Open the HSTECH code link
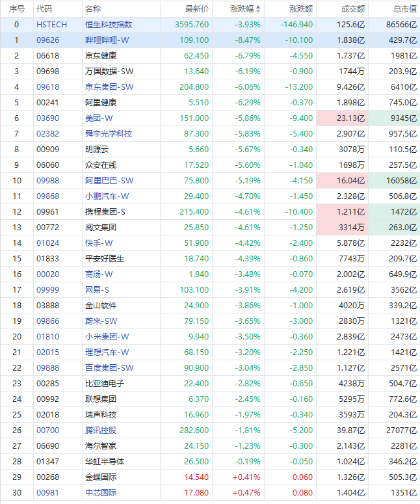The image size is (420, 504). [x=52, y=25]
